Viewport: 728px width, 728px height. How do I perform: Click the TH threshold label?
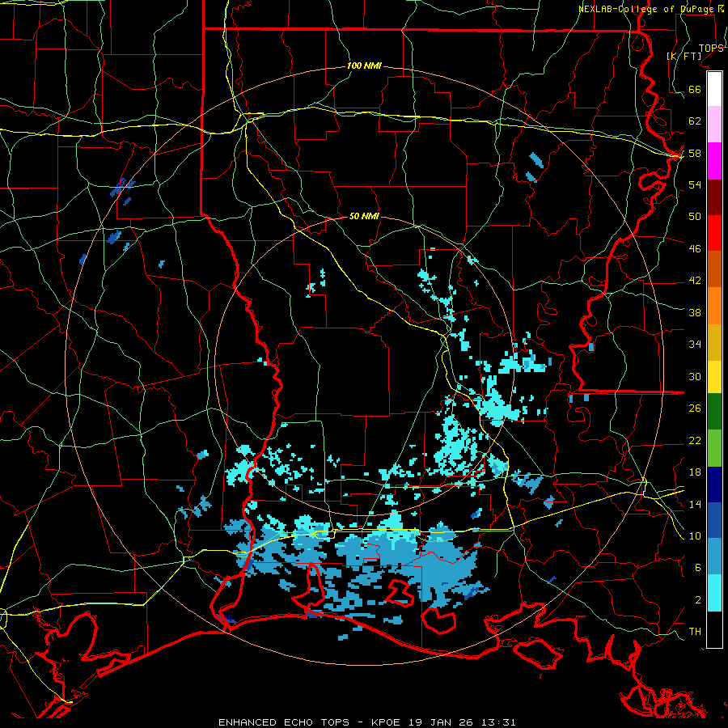click(x=695, y=632)
